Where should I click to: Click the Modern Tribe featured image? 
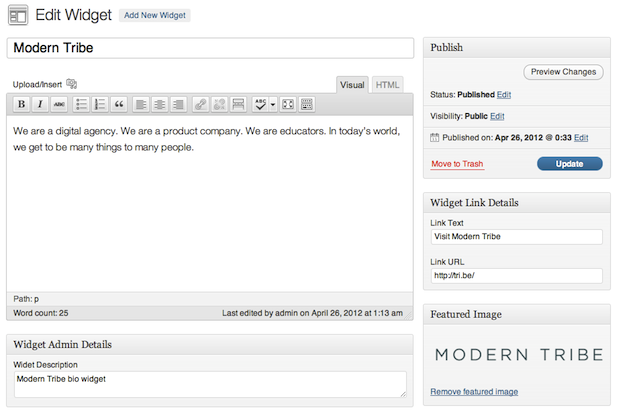(518, 354)
